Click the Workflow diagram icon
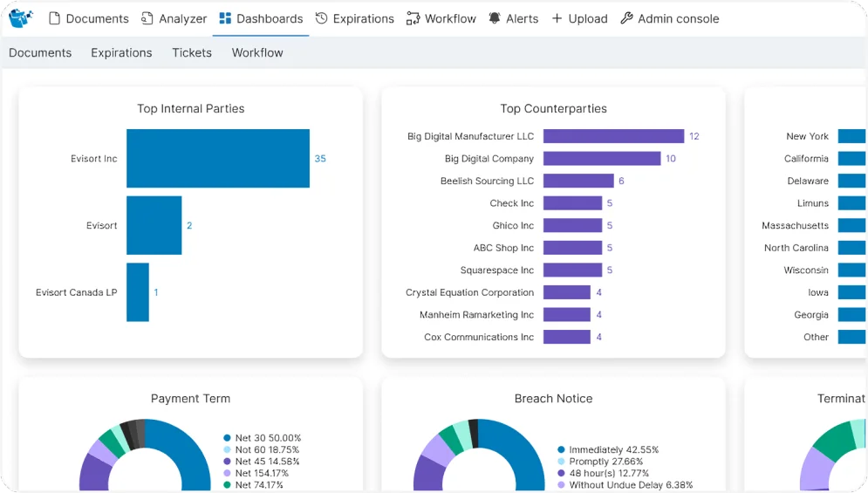The image size is (868, 493). [x=413, y=18]
